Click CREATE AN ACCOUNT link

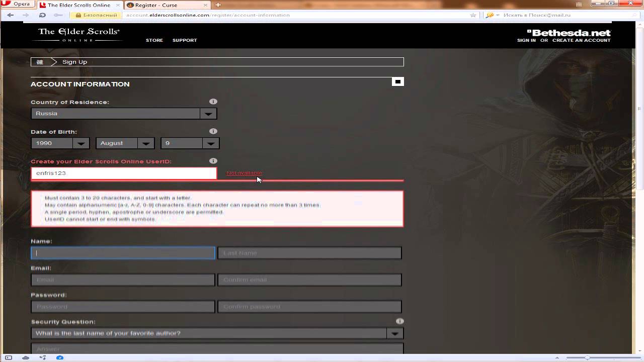click(x=581, y=40)
